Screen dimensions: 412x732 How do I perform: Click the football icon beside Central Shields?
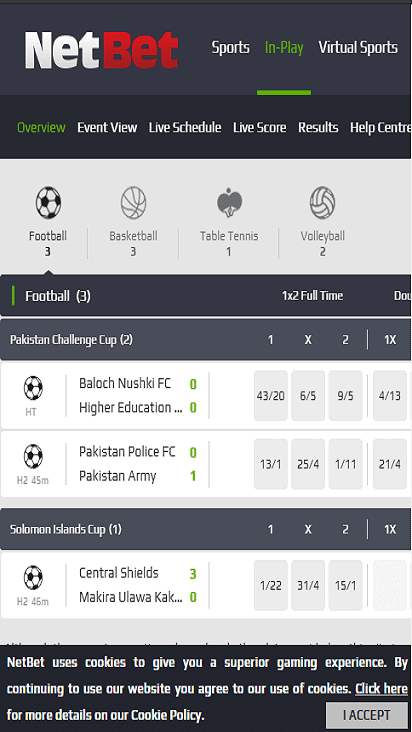coord(33,577)
